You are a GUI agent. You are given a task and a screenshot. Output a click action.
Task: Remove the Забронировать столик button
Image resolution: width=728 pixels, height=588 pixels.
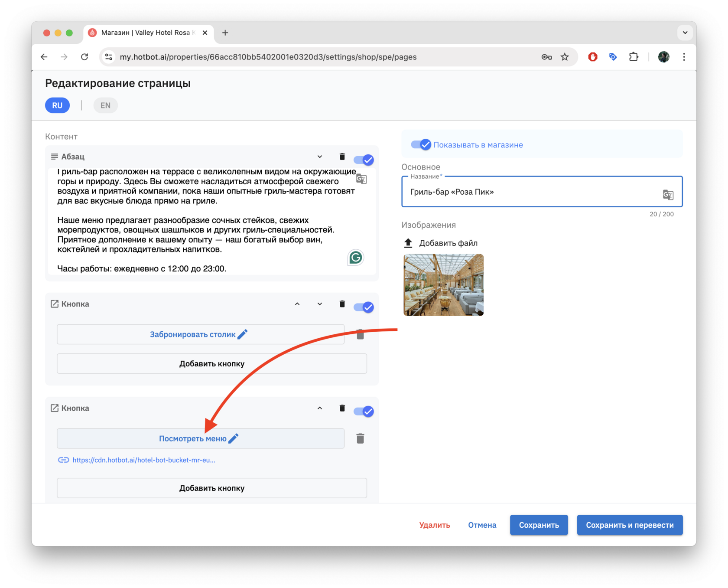point(360,334)
